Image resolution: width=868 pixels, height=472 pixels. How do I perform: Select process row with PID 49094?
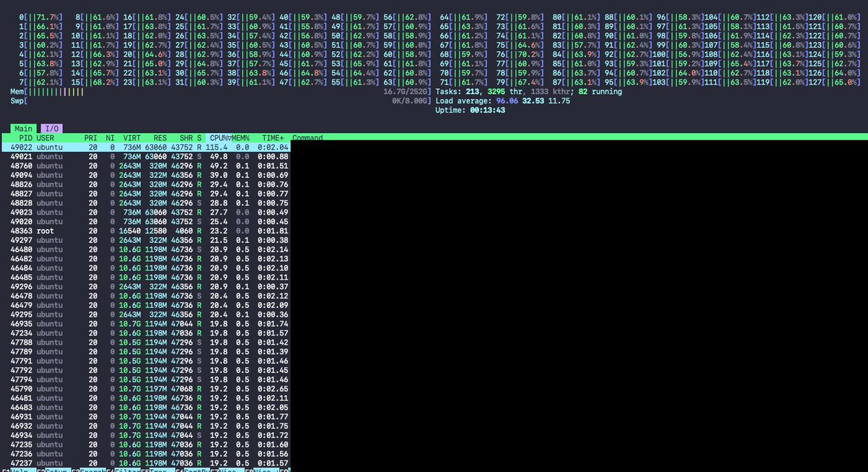(x=145, y=175)
